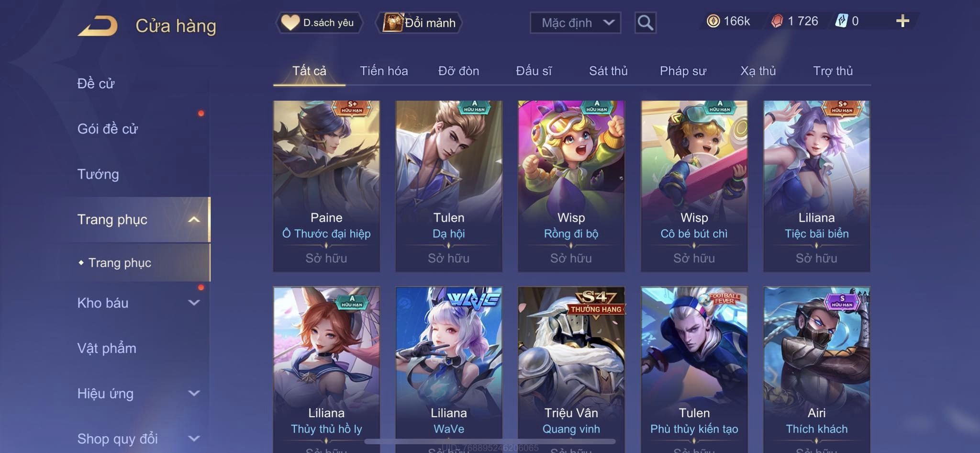Expand the Shop quy đổi section
980x453 pixels.
click(x=194, y=439)
